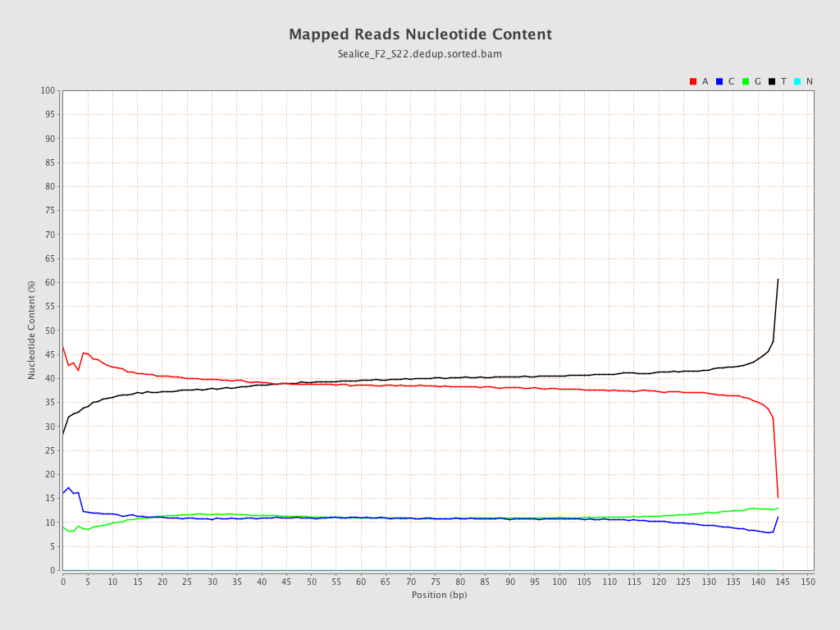Click the cyan N legend swatch

click(797, 81)
